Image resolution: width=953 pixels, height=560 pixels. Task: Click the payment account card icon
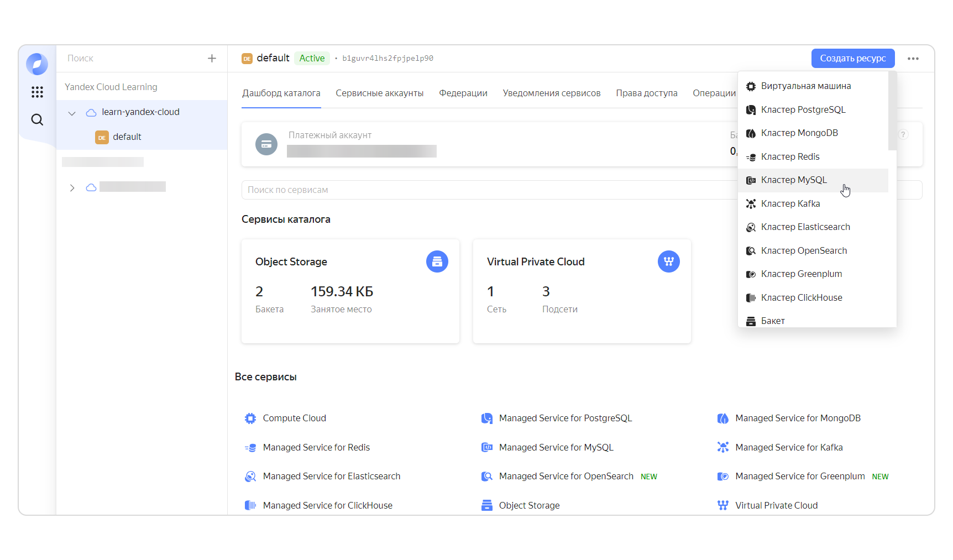(266, 144)
